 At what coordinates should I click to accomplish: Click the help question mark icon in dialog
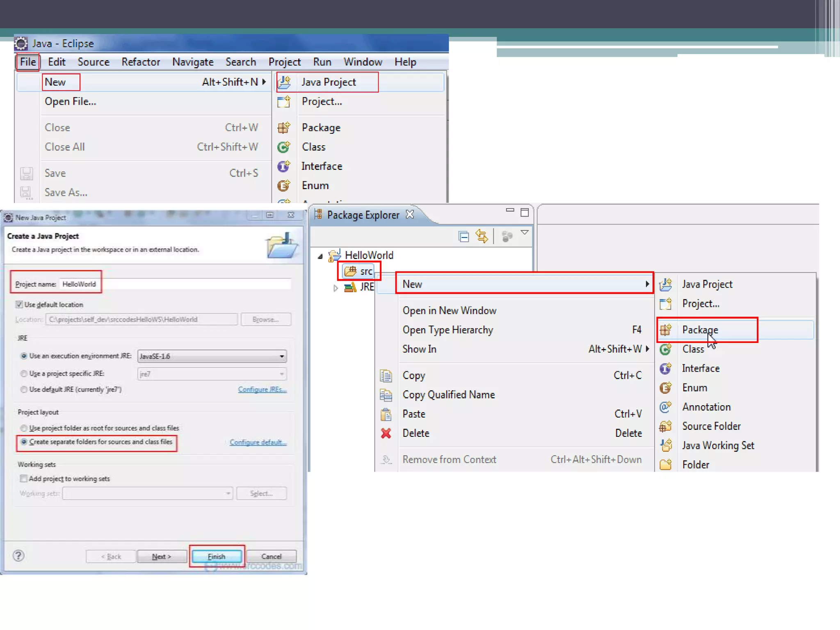18,556
